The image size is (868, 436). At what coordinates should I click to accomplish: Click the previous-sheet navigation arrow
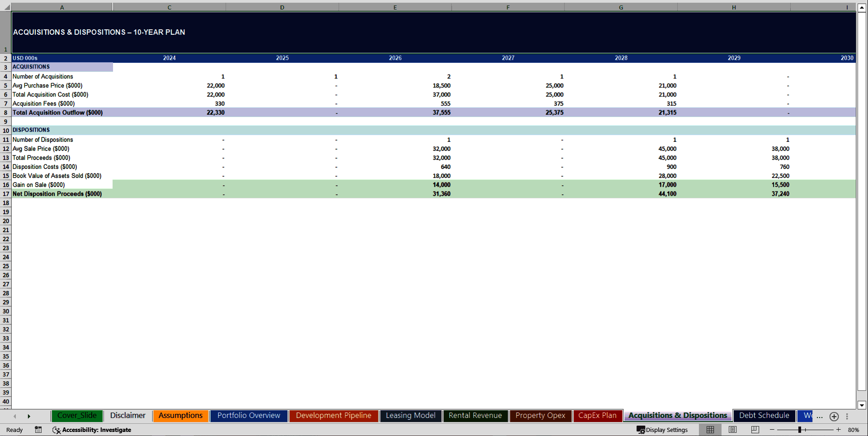pyautogui.click(x=15, y=416)
